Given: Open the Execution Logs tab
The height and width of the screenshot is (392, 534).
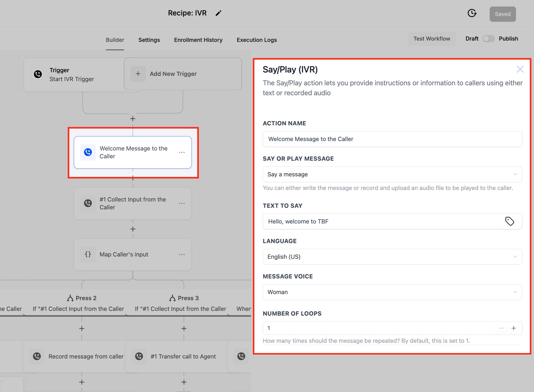Looking at the screenshot, I should coord(257,40).
